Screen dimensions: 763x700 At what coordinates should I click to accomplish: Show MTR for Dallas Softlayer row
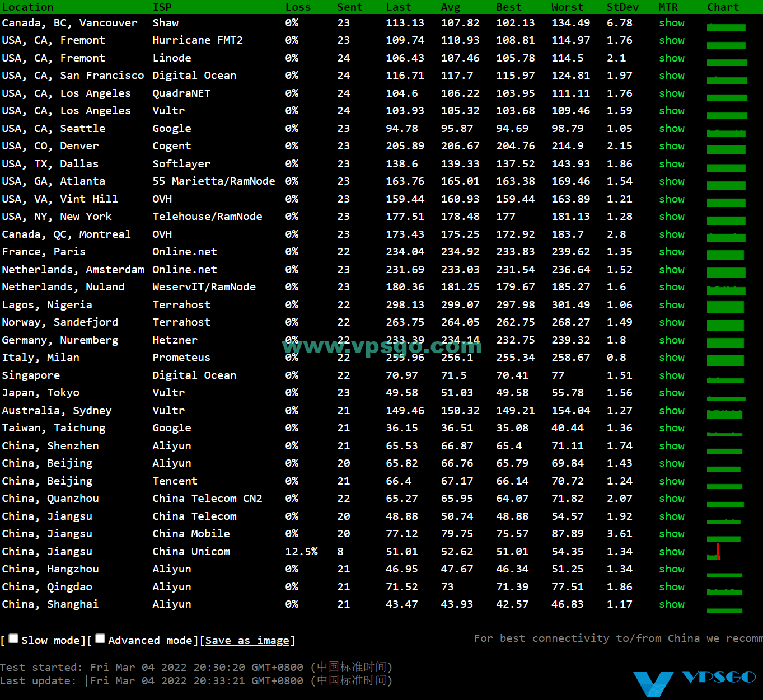(672, 164)
